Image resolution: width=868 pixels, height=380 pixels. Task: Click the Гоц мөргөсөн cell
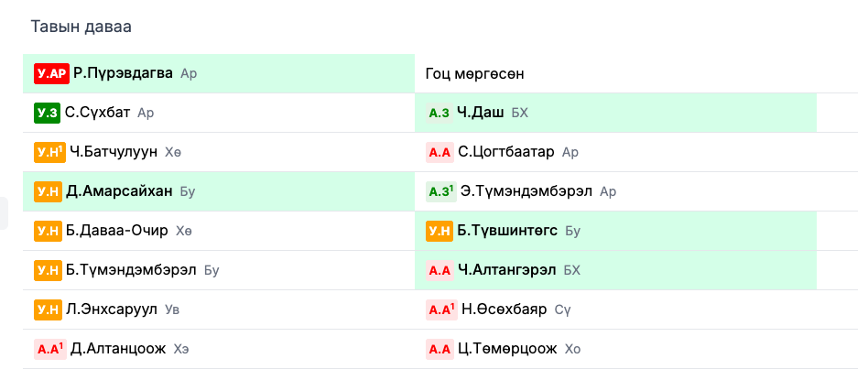[475, 73]
